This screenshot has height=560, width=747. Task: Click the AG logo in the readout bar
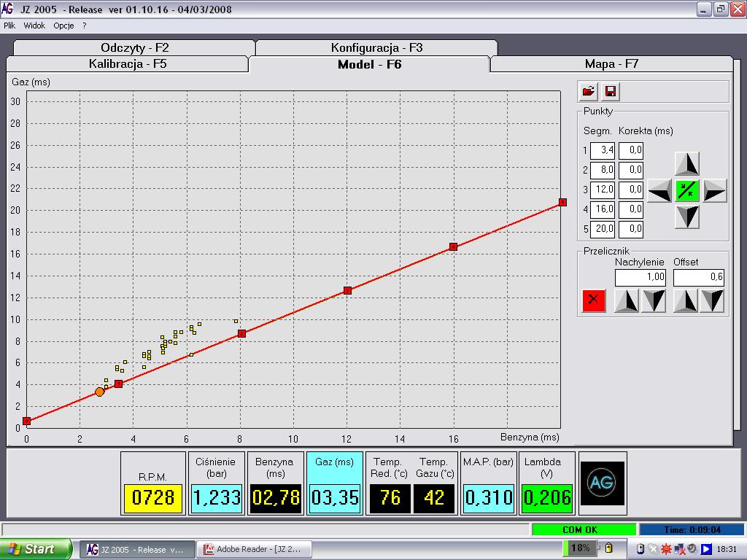(602, 483)
